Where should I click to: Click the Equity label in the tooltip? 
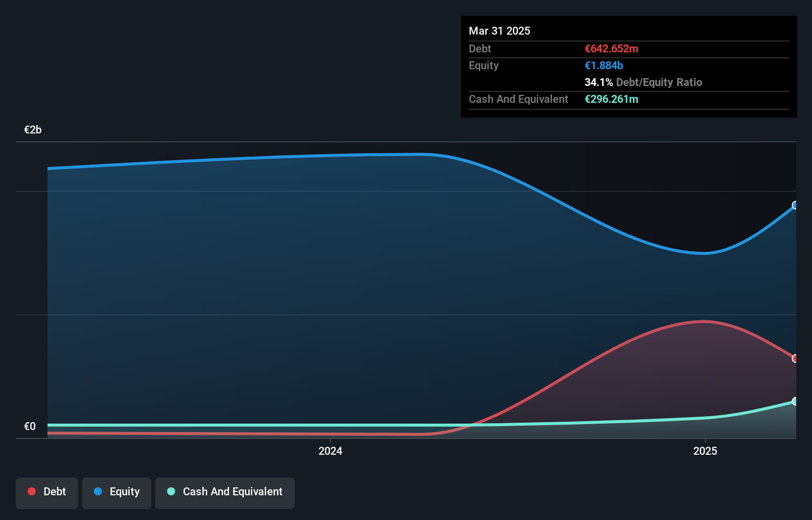484,66
